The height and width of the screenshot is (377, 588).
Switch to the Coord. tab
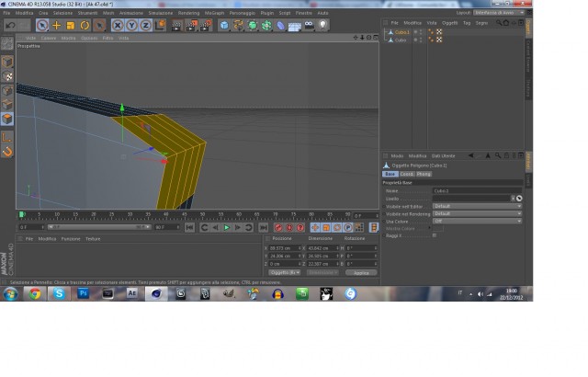pos(406,174)
